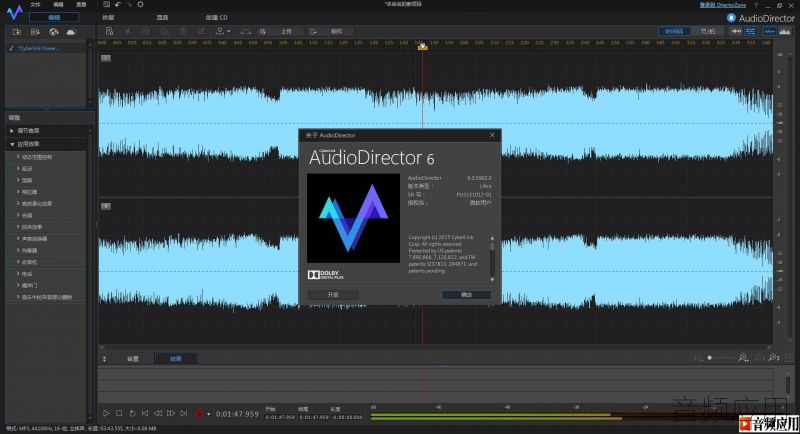The image size is (800, 434).
Task: Toggle the R channel button on lower track
Action: 106,207
